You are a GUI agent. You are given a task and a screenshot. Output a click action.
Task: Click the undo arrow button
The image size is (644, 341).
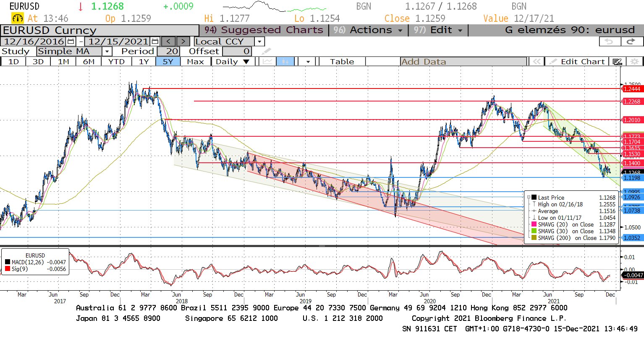point(609,42)
